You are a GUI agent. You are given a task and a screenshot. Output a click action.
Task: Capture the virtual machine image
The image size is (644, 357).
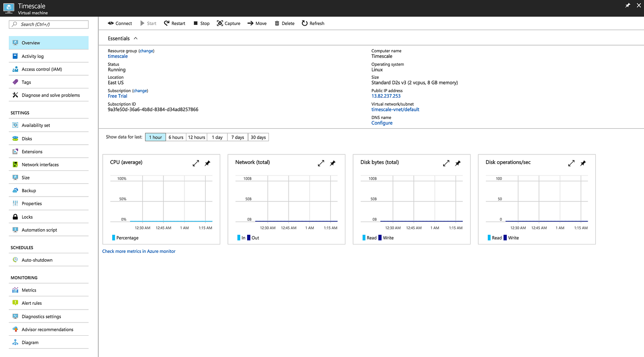229,23
